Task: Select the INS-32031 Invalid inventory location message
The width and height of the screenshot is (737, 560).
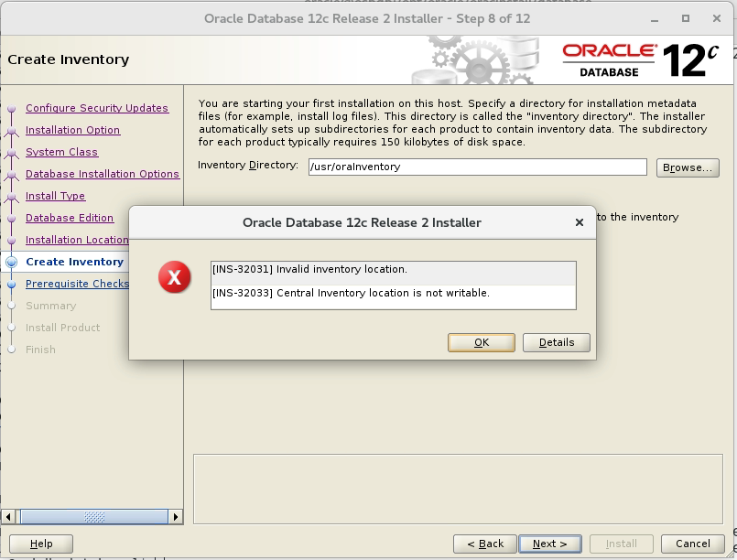Action: click(394, 274)
